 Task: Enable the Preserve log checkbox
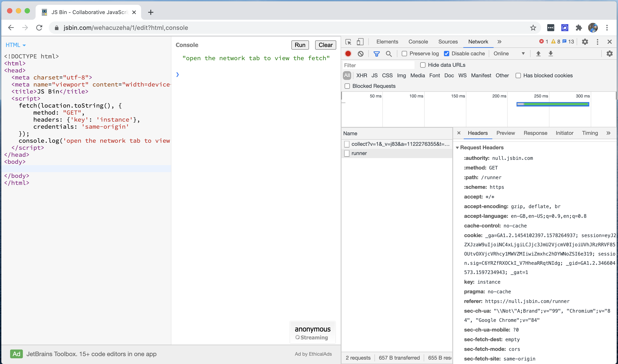404,54
